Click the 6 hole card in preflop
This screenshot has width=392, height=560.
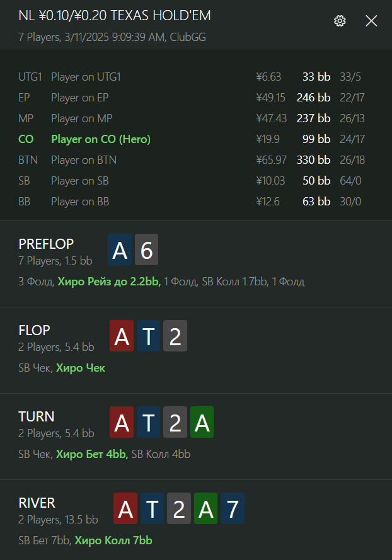tap(146, 249)
